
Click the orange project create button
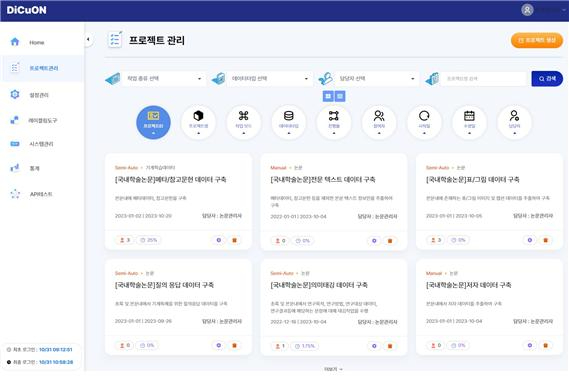[x=537, y=40]
